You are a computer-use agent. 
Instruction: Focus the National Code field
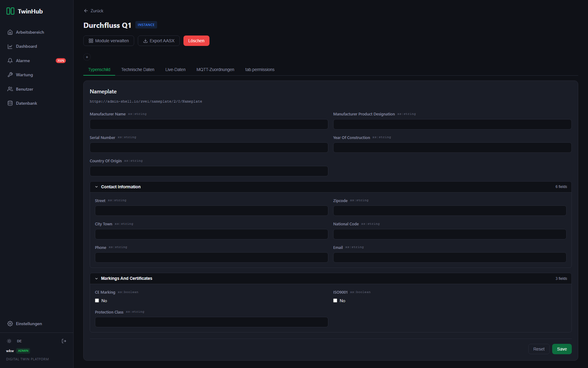coord(450,234)
